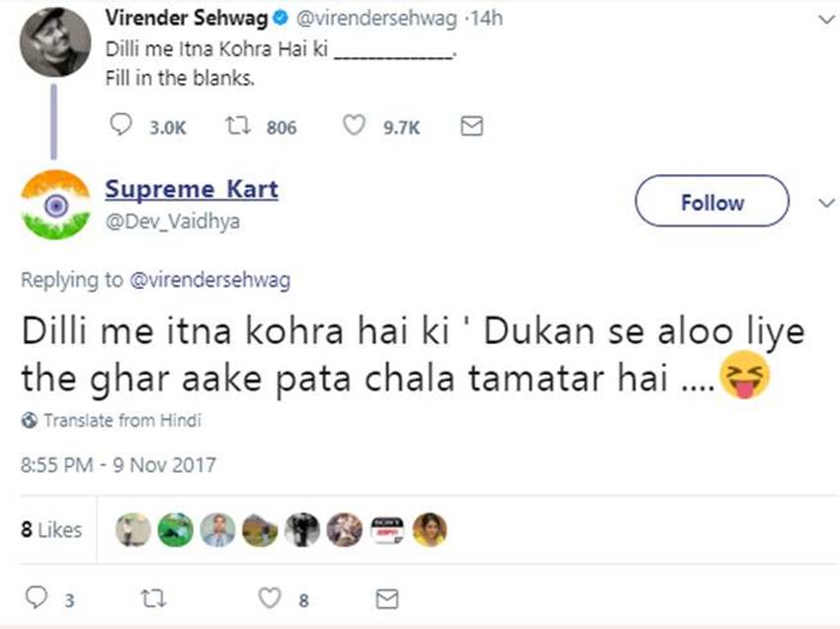This screenshot has height=629, width=840.
Task: Open the 8 Likes list
Action: 51,530
